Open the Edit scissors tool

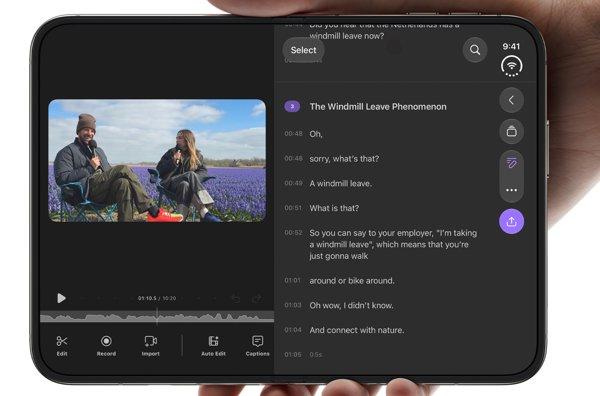62,345
